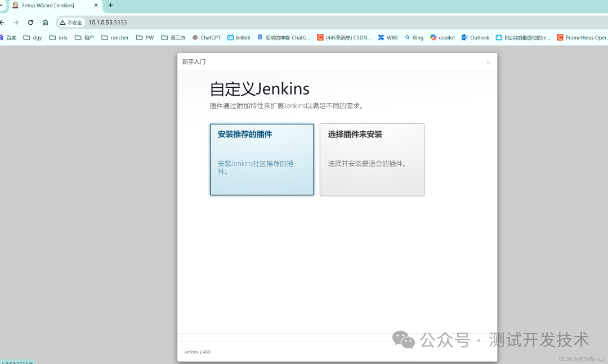
Task: Open the iots bookmark folder
Action: coord(58,38)
